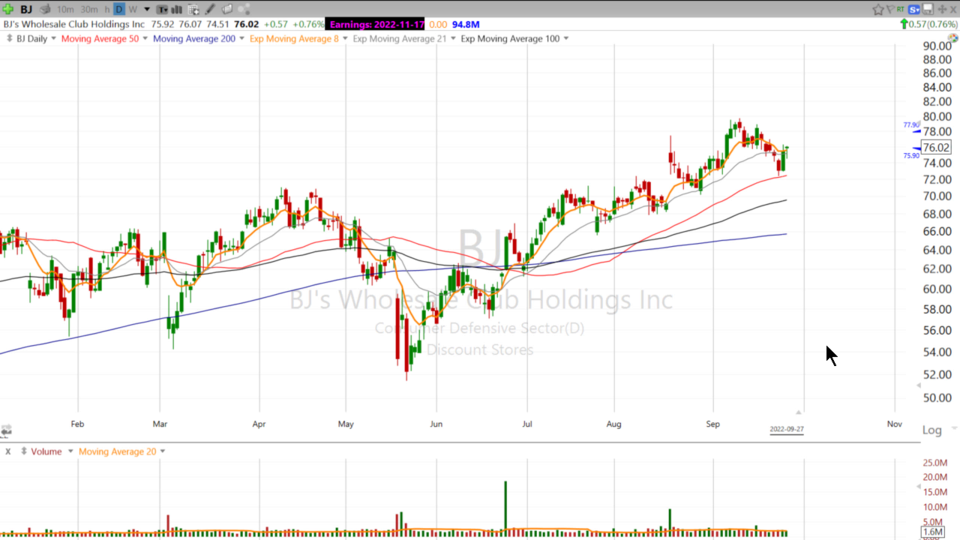Click the green plus add-chart icon

(x=8, y=9)
